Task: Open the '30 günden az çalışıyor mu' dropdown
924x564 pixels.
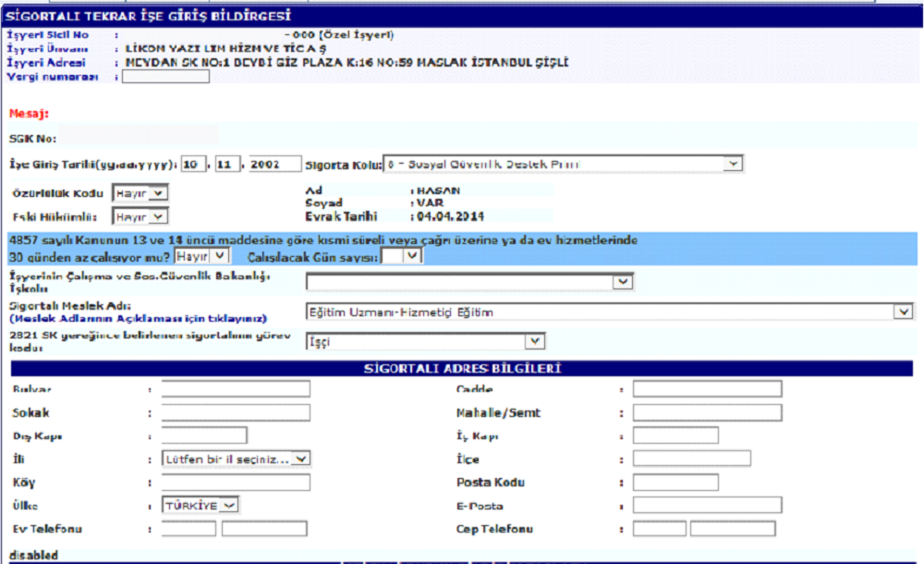Action: coord(202,256)
